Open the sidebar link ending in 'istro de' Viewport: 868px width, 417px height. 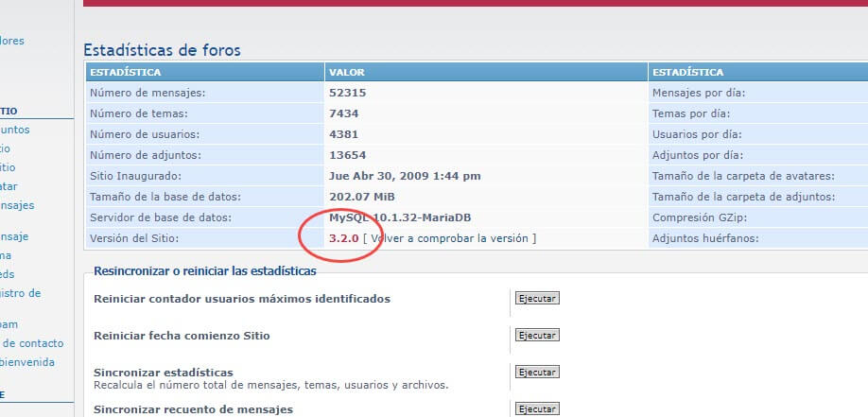coord(21,293)
